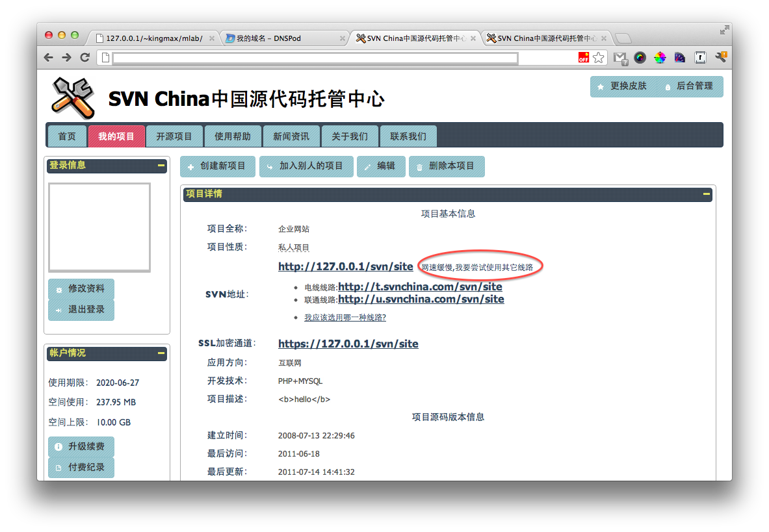Viewport: 769px width, 532px height.
Task: Open the https://127.0.0.1/svn/site SSL link
Action: pos(348,344)
